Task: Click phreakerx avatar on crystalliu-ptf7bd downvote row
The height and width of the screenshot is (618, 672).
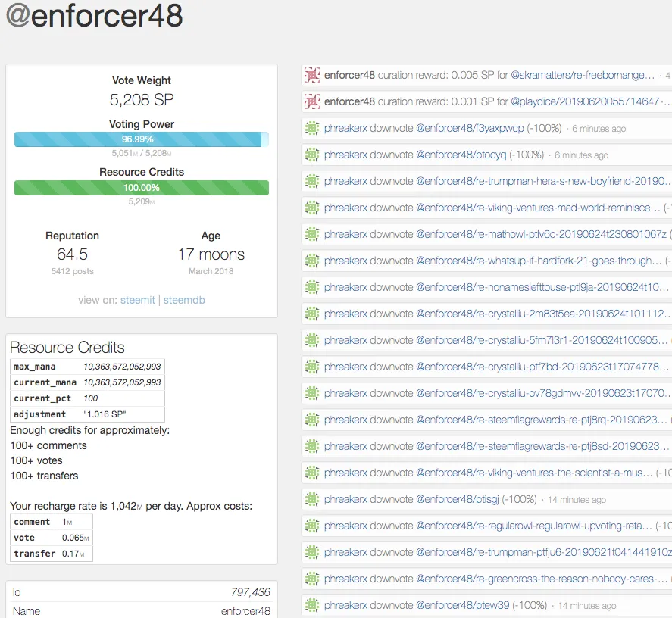Action: (312, 367)
